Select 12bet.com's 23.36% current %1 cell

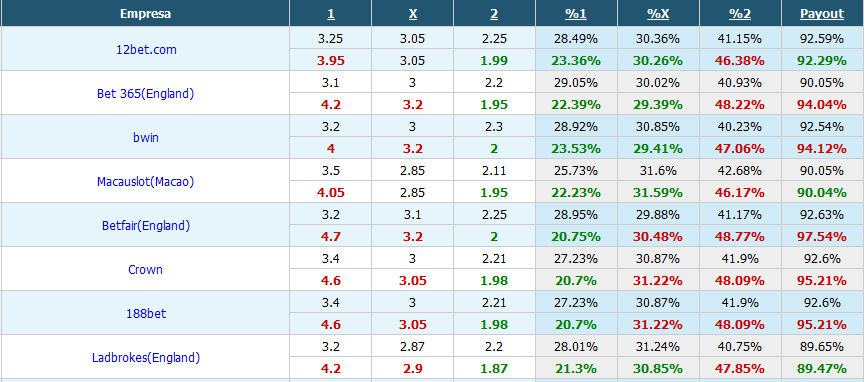tap(576, 60)
